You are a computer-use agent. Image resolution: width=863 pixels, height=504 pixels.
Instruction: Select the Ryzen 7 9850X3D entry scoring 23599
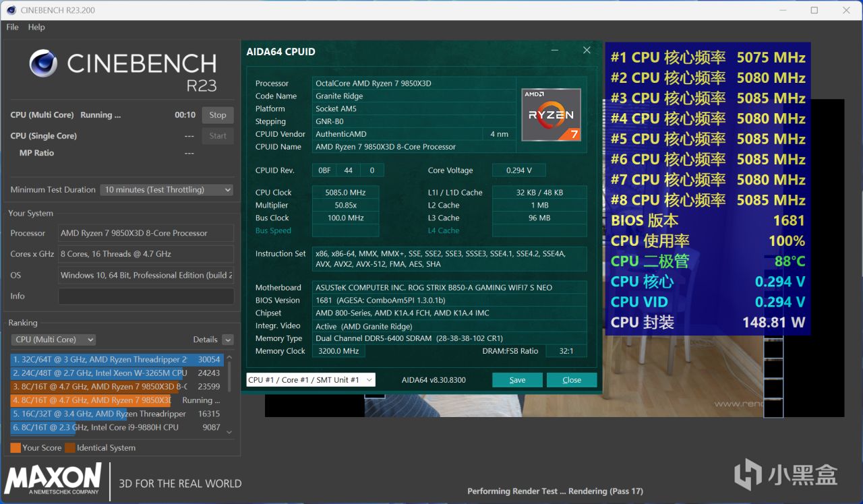pyautogui.click(x=117, y=387)
